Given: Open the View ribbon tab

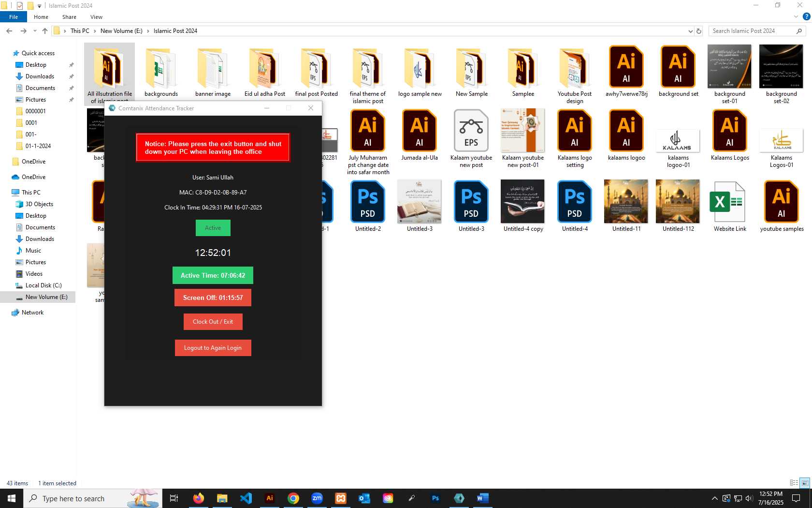Looking at the screenshot, I should click(x=96, y=17).
